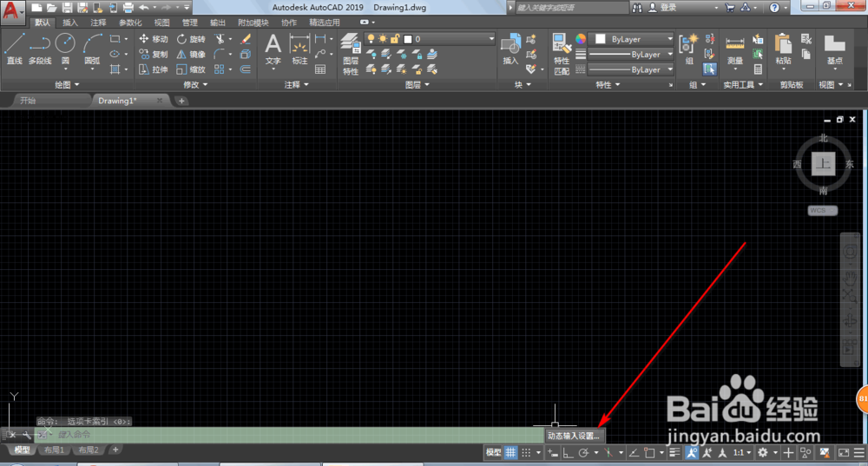Toggle polar tracking in status bar
868x466 pixels.
(x=583, y=453)
